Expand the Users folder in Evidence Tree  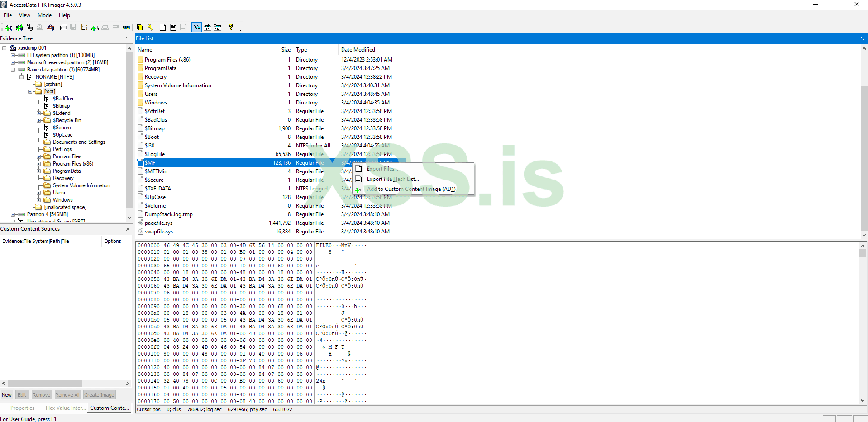coord(39,193)
